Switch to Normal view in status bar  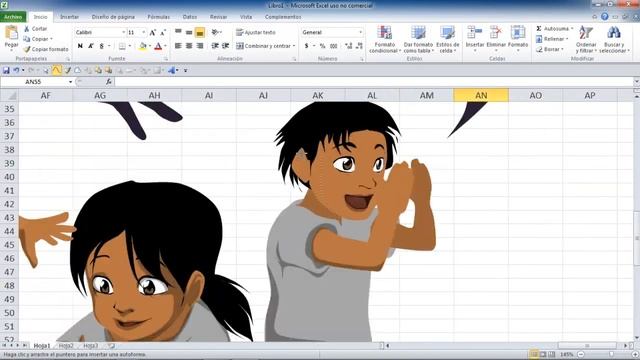(x=533, y=354)
